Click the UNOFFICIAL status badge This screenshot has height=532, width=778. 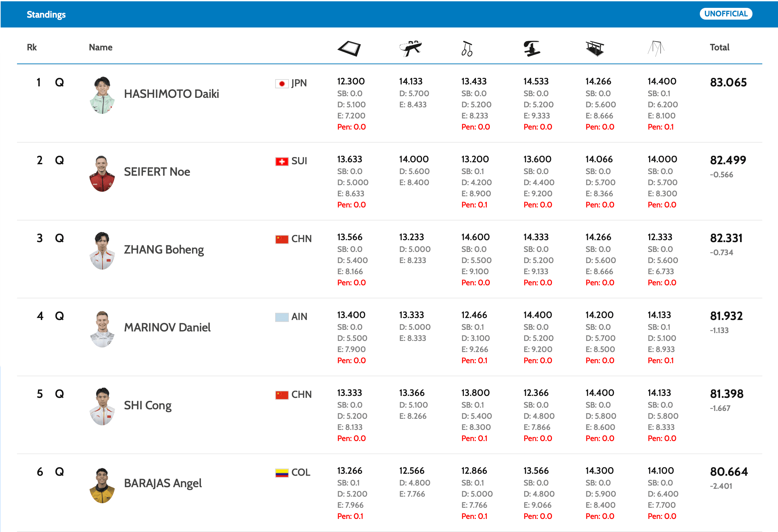click(x=725, y=14)
